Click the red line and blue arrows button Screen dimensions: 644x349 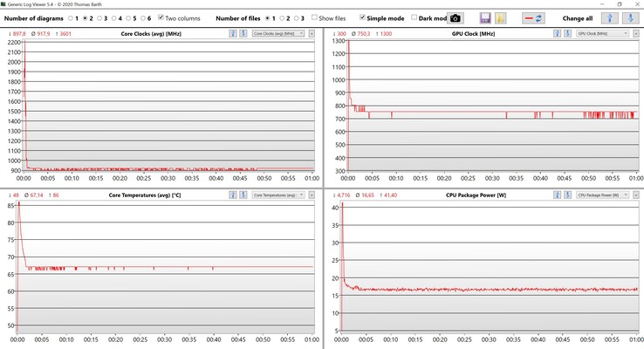point(534,17)
